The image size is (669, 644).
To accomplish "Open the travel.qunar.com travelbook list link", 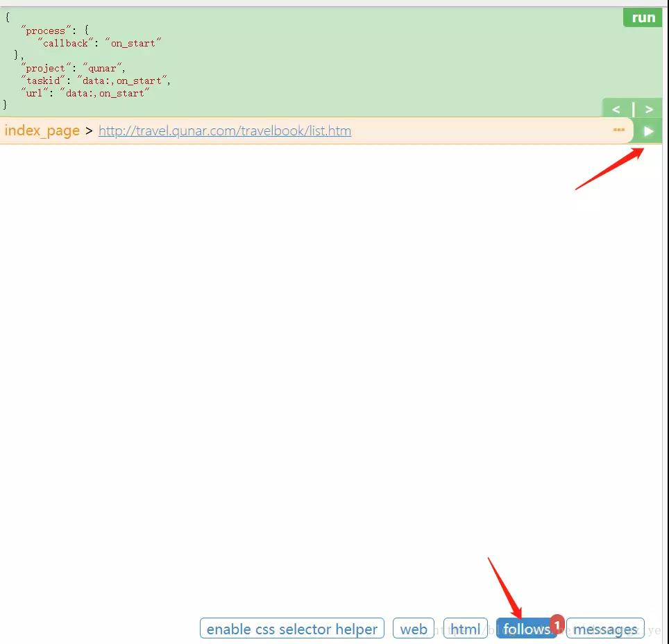I will (225, 130).
